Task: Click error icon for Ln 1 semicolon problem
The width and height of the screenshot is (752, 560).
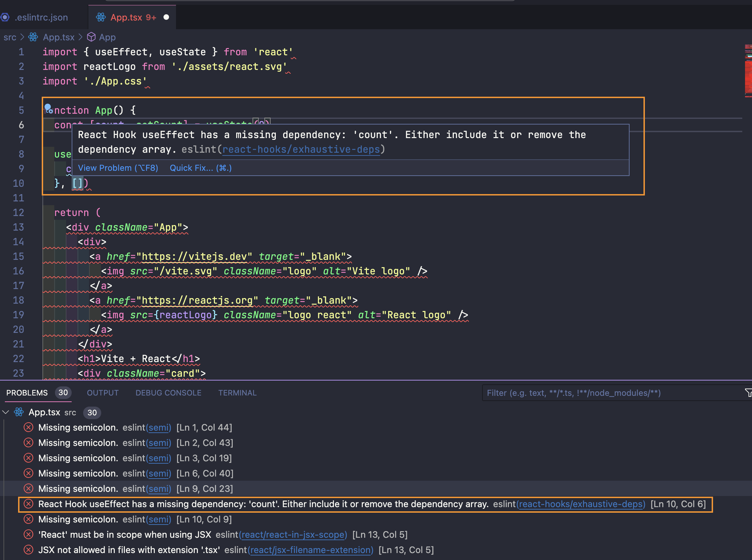Action: point(29,427)
